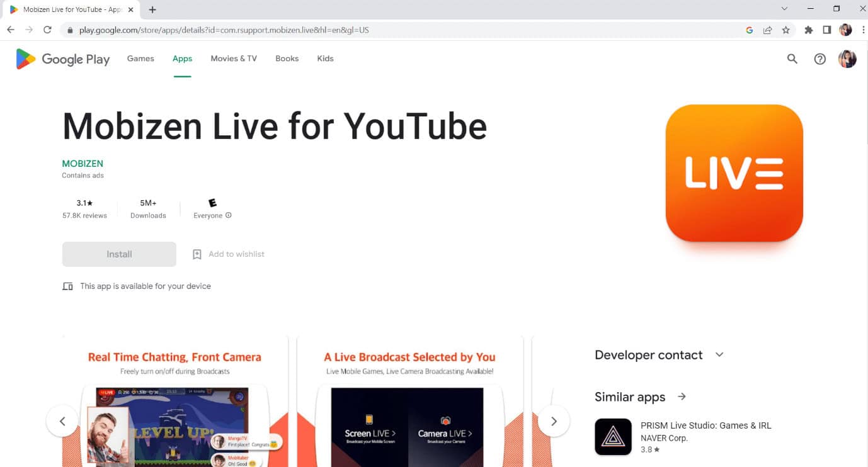Click the share icon in the address bar
The height and width of the screenshot is (467, 868).
pos(767,30)
